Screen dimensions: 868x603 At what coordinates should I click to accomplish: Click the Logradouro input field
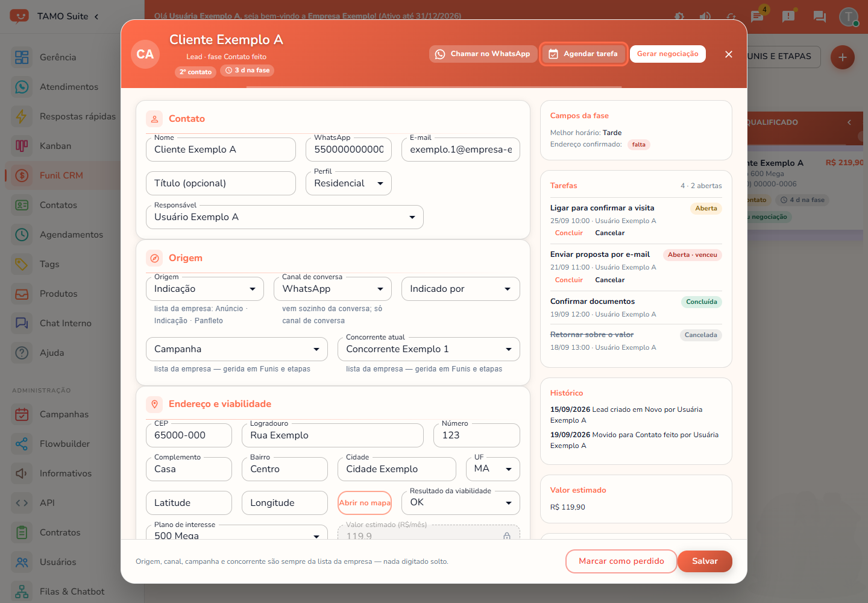[333, 435]
